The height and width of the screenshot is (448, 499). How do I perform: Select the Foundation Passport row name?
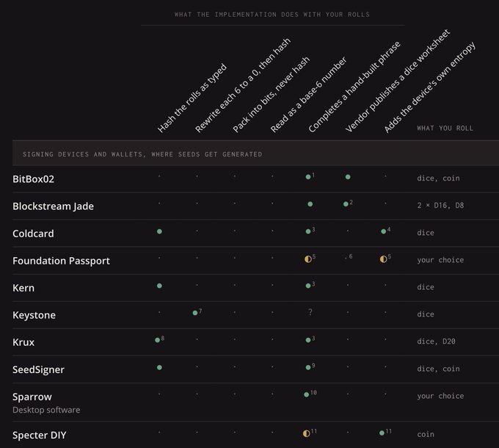tap(61, 261)
